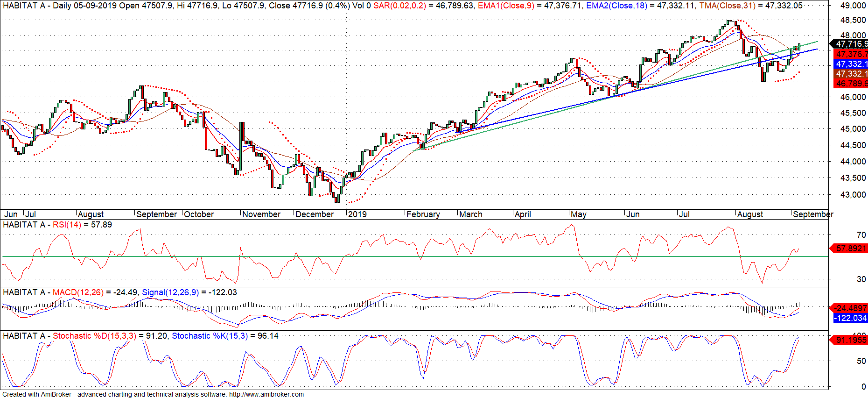Click the March label on time axis
Image resolution: width=868 pixels, height=398 pixels.
[x=471, y=214]
